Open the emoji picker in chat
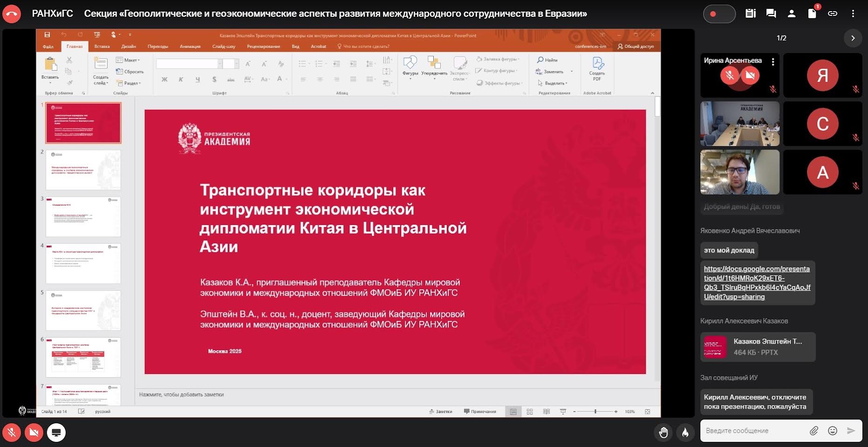 click(833, 431)
